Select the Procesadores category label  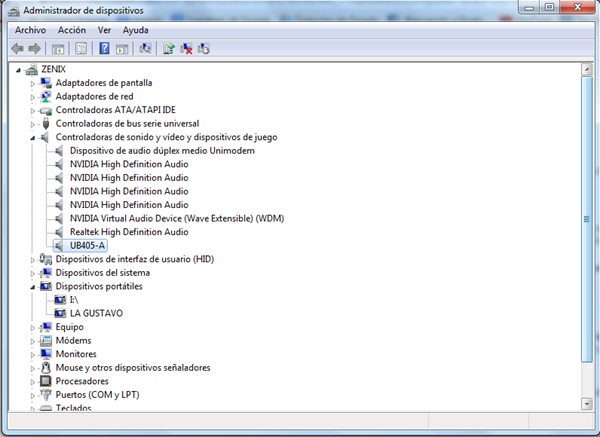tap(82, 381)
